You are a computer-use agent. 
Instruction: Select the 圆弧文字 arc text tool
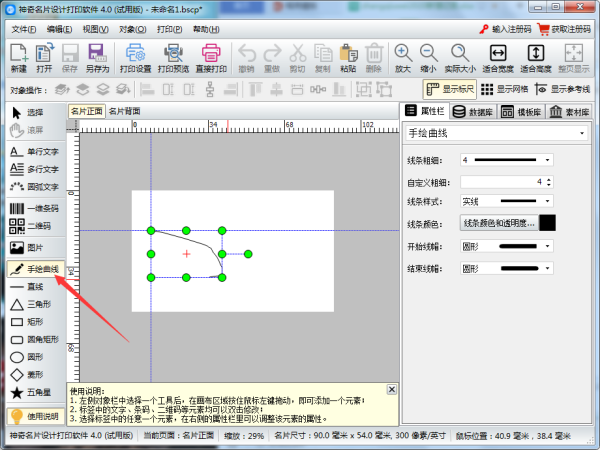click(x=35, y=186)
